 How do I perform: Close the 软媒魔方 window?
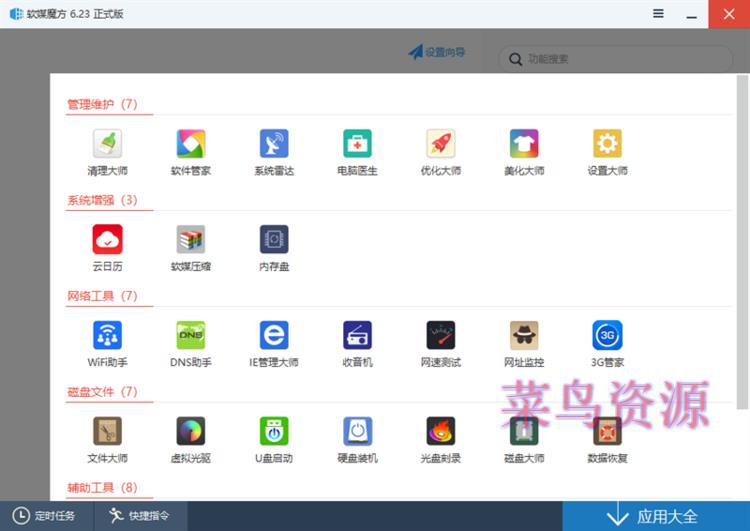[729, 14]
